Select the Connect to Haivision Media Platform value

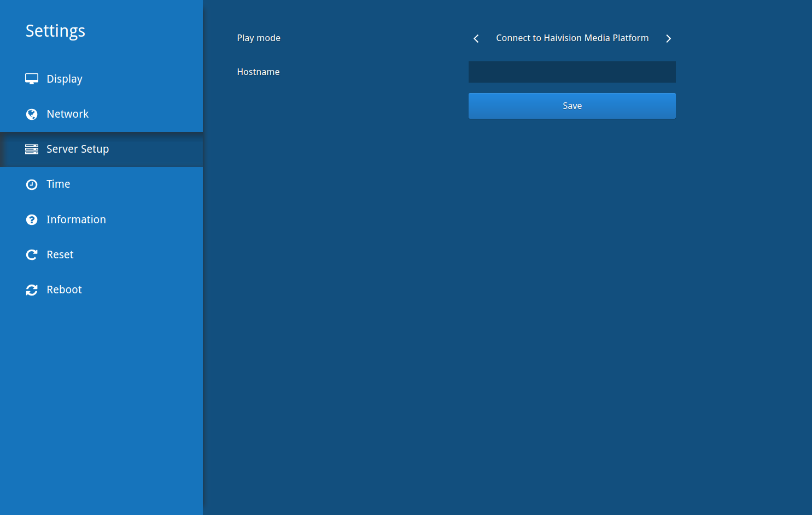(572, 38)
